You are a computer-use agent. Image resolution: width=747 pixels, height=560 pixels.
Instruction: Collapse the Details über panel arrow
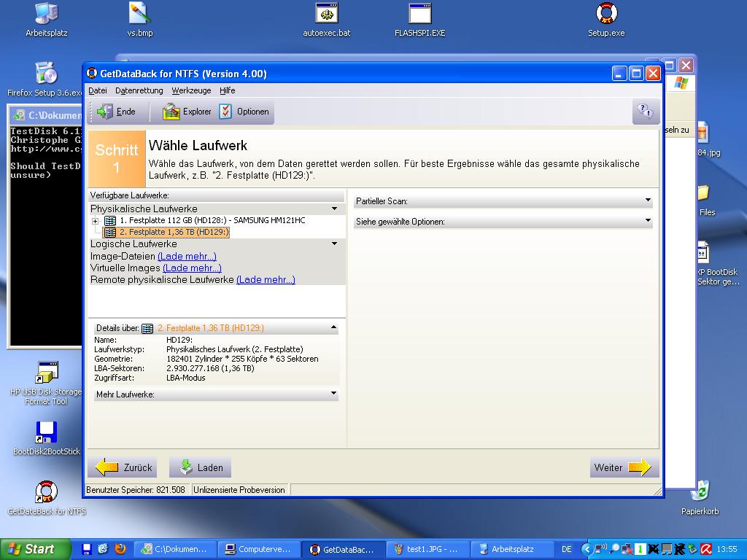333,327
